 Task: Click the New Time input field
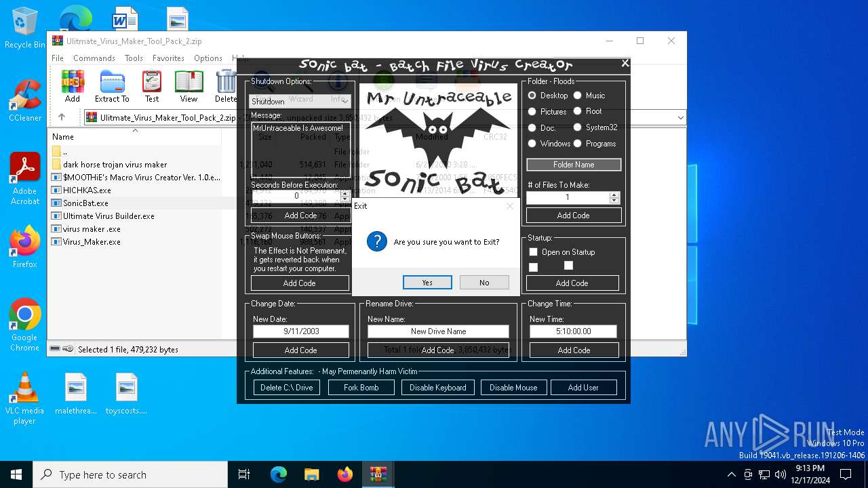click(x=574, y=331)
